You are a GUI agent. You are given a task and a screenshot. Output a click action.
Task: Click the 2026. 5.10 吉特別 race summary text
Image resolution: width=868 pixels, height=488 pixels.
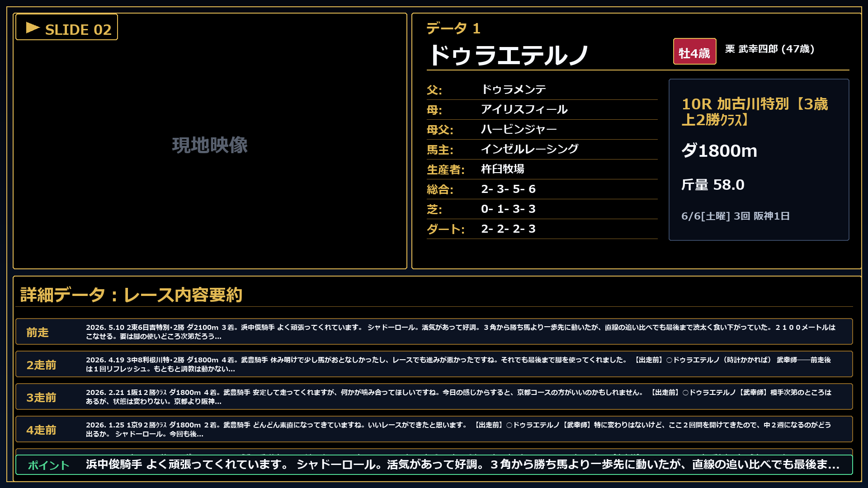pos(461,332)
